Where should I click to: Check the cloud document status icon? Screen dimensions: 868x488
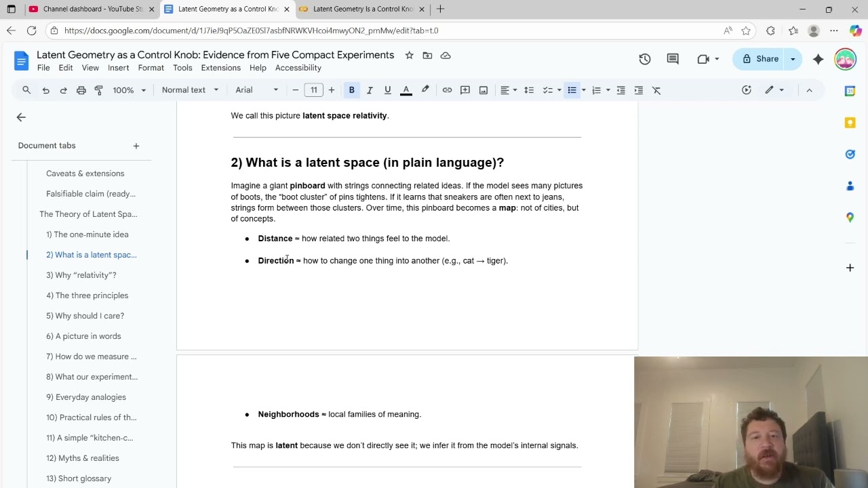pyautogui.click(x=446, y=56)
